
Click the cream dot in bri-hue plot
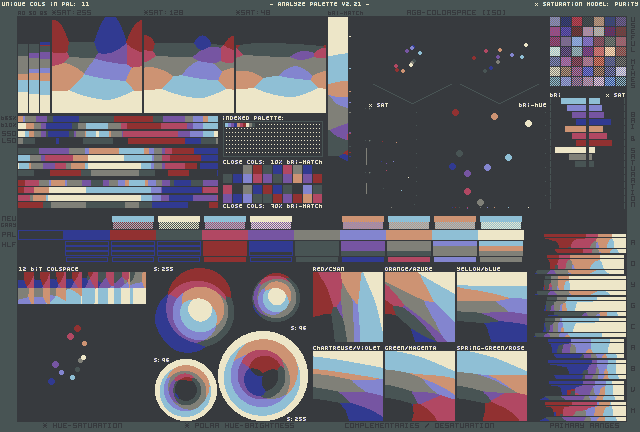(x=528, y=123)
